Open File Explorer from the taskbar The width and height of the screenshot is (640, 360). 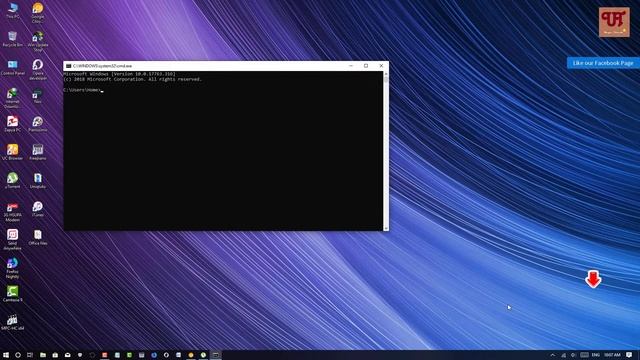[x=42, y=355]
